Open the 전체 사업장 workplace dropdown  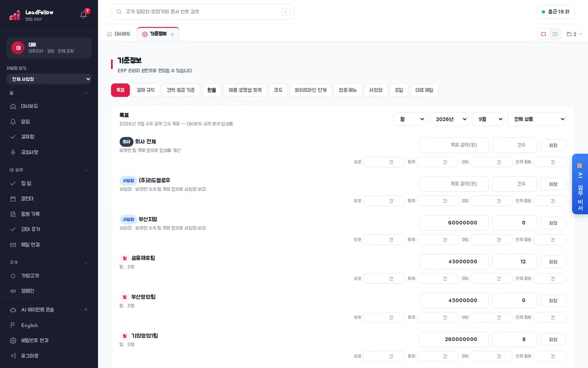point(49,79)
